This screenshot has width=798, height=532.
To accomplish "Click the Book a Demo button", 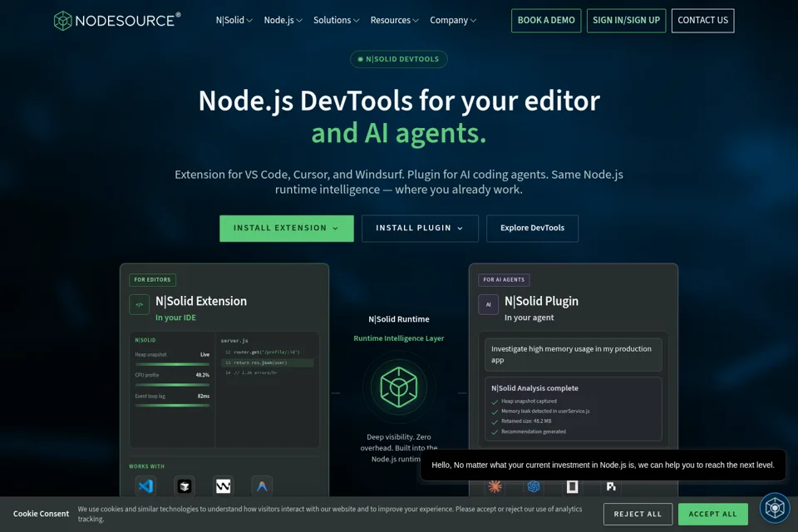I will (x=546, y=20).
